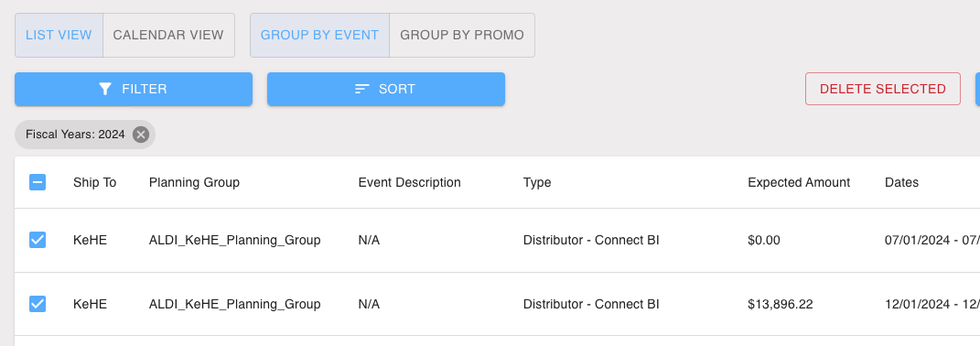This screenshot has width=980, height=346.
Task: Click planning group in the $0.00 row
Action: pos(235,240)
